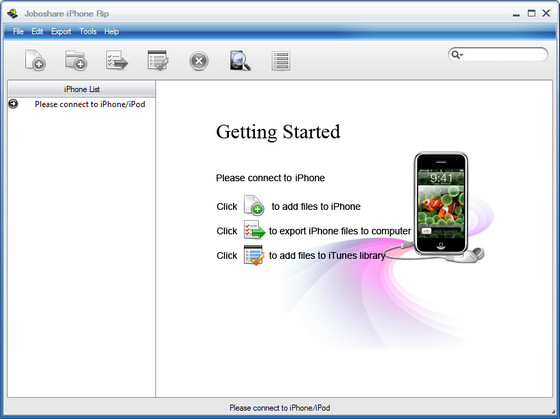Click the Delete toolbar icon with X
The height and width of the screenshot is (419, 560).
tap(199, 61)
